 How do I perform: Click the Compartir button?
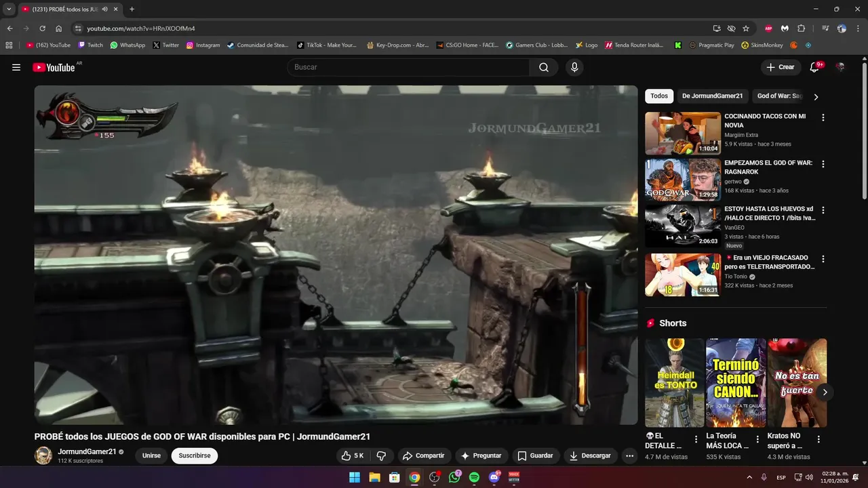click(x=423, y=455)
